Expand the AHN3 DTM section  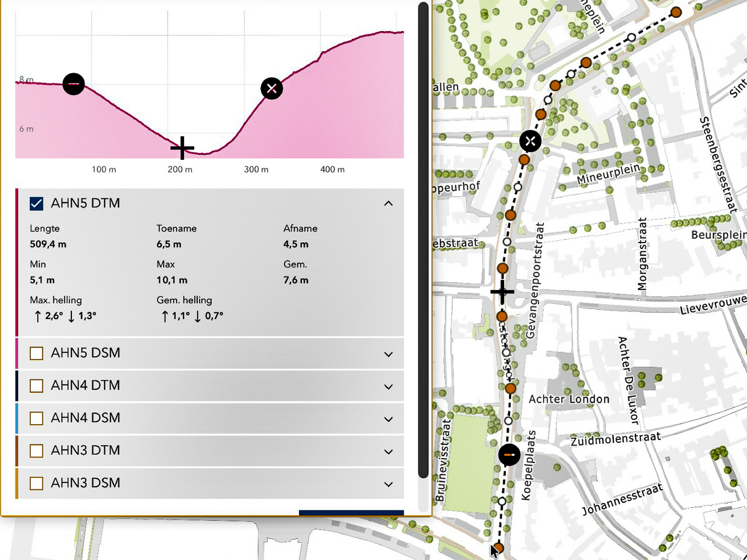[388, 451]
